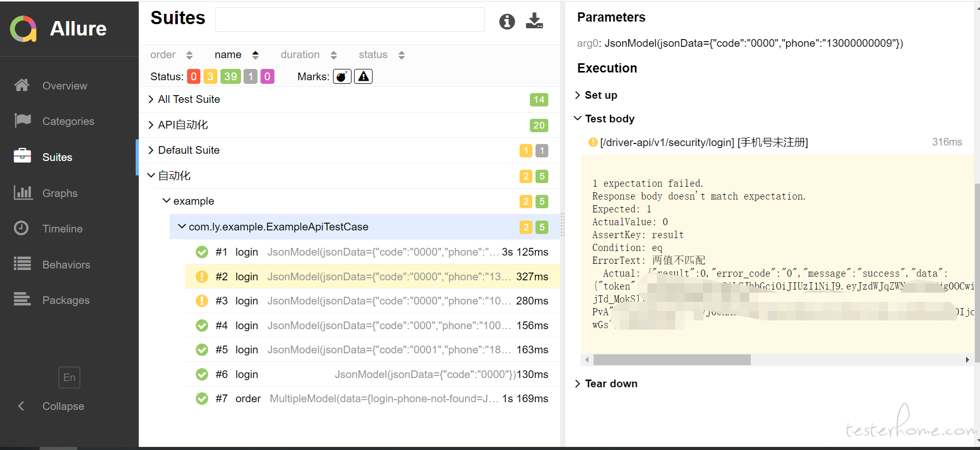Viewport: 980px width, 450px height.
Task: Collapse the 自动化 suite
Action: pyautogui.click(x=349, y=176)
